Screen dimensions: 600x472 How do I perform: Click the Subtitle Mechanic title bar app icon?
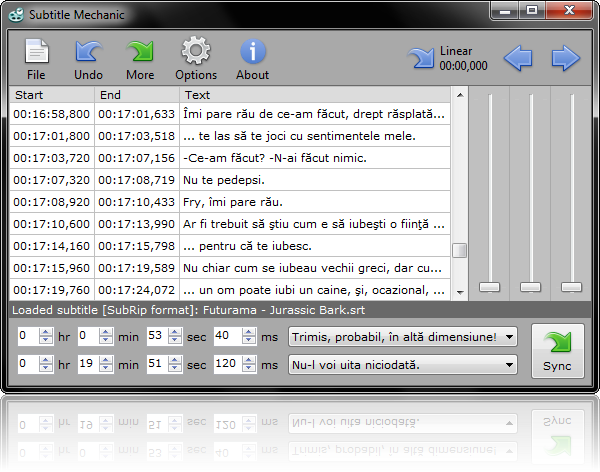16,15
